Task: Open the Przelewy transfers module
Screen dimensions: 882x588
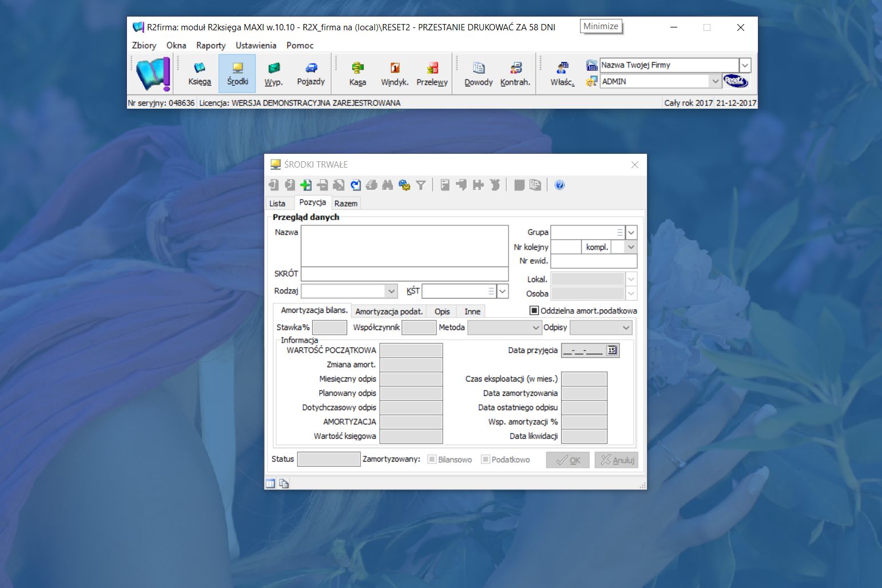Action: (x=432, y=74)
